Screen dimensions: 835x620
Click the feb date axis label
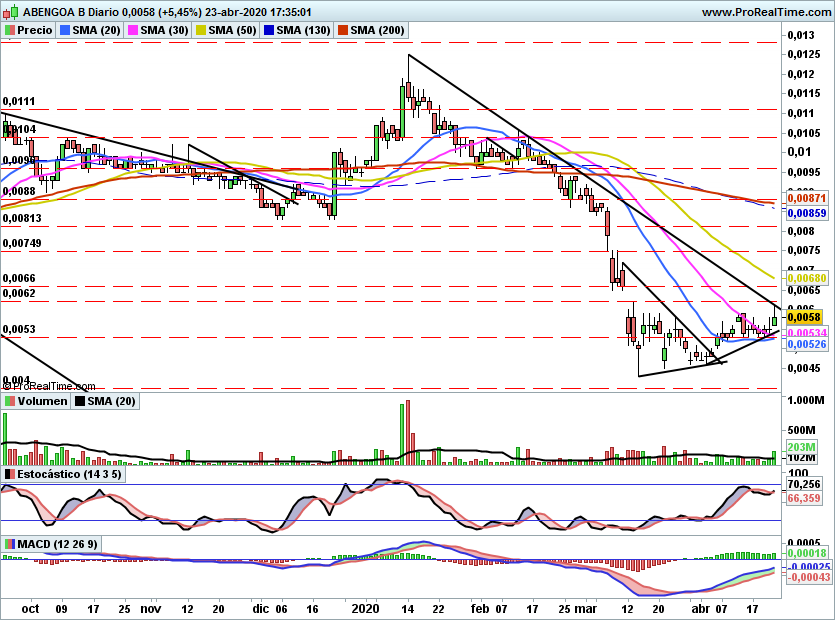(x=480, y=609)
